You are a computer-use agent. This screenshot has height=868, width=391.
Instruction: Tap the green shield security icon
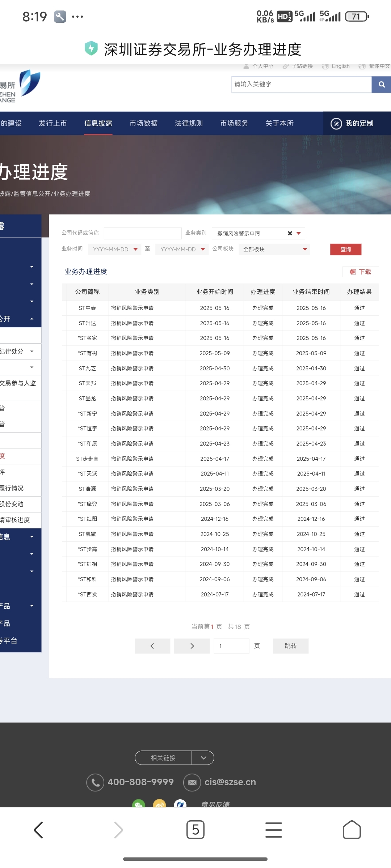coord(91,48)
